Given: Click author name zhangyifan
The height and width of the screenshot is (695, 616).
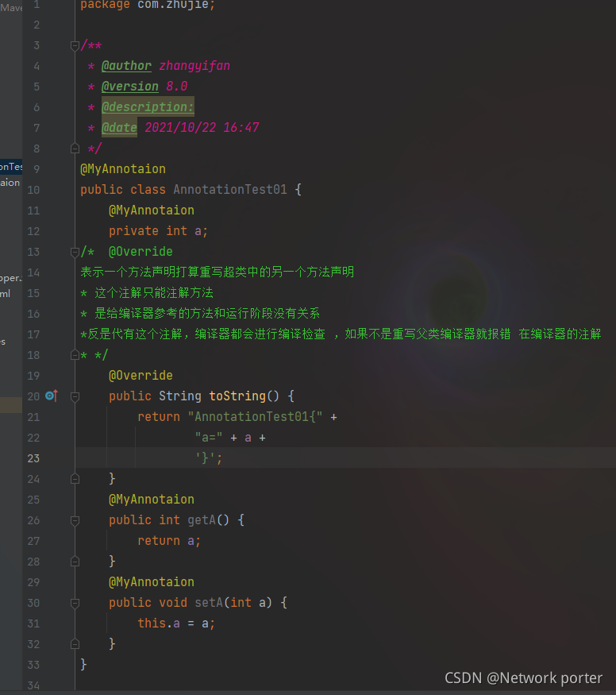Looking at the screenshot, I should 194,66.
